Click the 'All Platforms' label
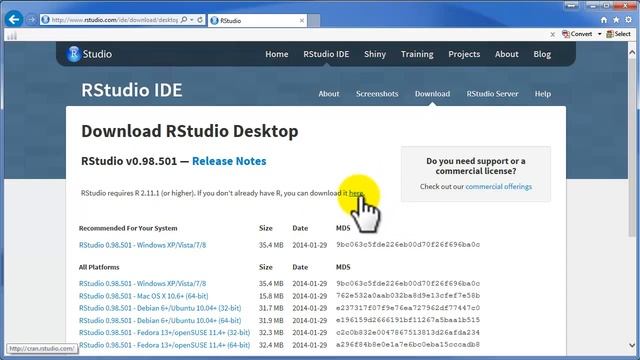Viewport: 640px width, 360px height. pos(99,267)
